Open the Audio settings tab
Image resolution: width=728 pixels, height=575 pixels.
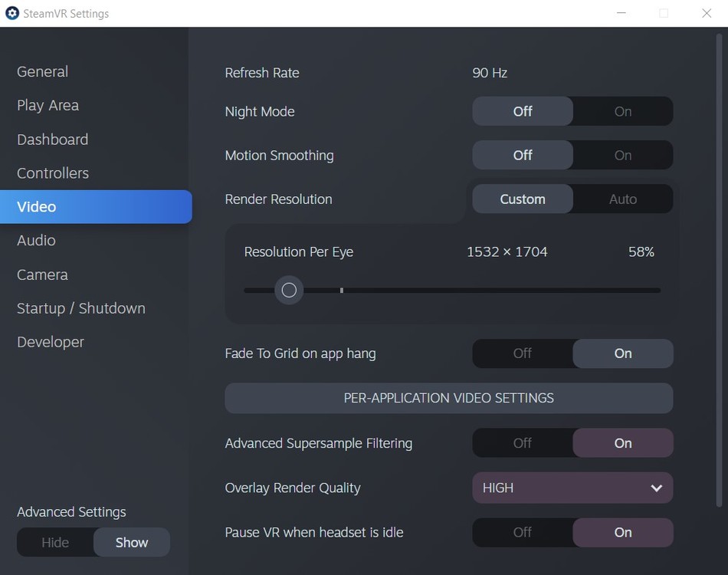(36, 241)
